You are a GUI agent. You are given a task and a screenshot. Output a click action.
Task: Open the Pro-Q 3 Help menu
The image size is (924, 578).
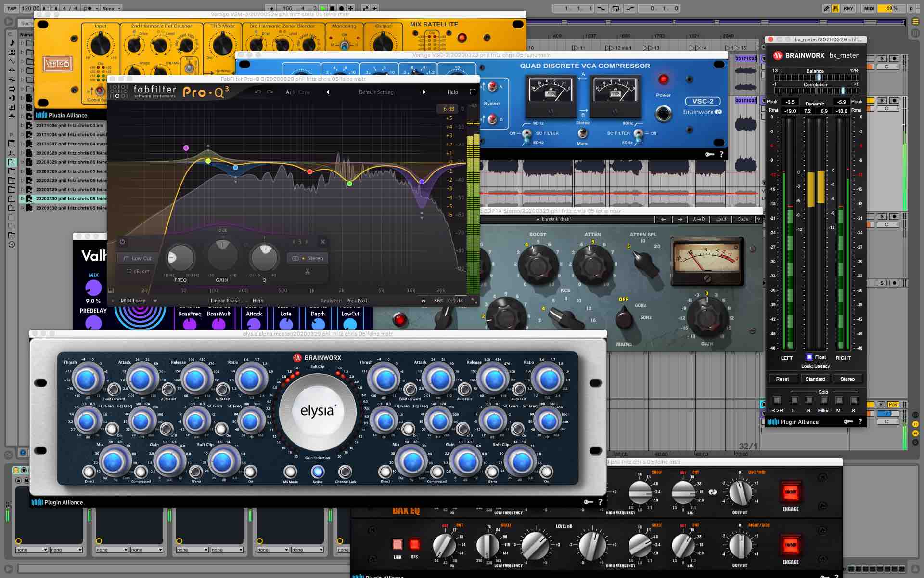[452, 92]
